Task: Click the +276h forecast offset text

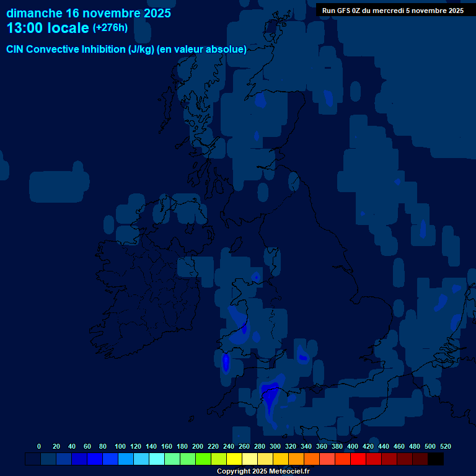Action: click(x=110, y=28)
